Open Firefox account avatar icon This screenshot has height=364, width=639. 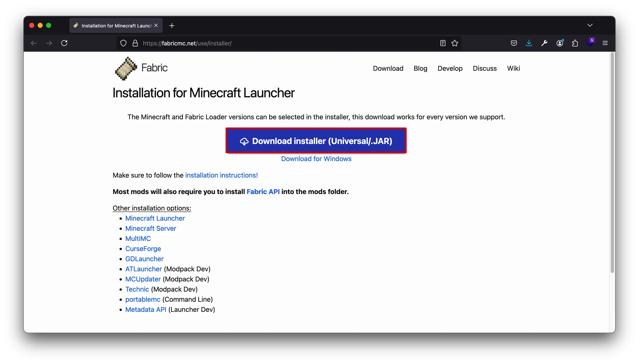pos(560,43)
